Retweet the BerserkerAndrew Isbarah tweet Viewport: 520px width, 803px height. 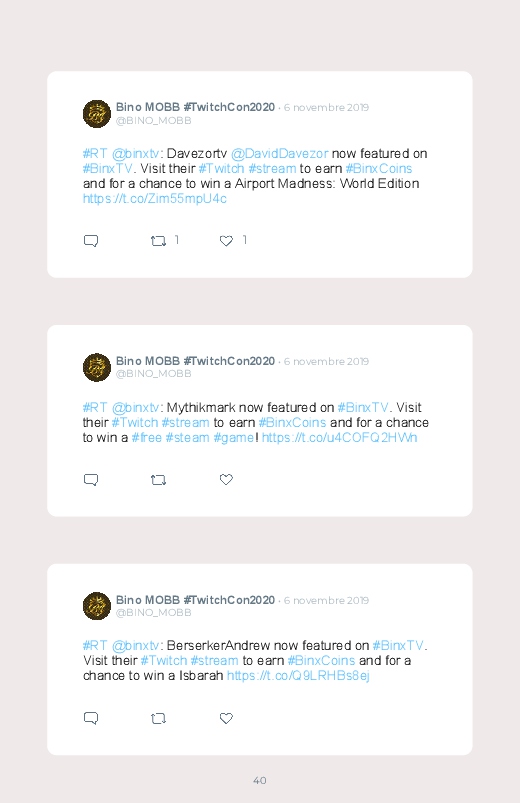pos(158,719)
